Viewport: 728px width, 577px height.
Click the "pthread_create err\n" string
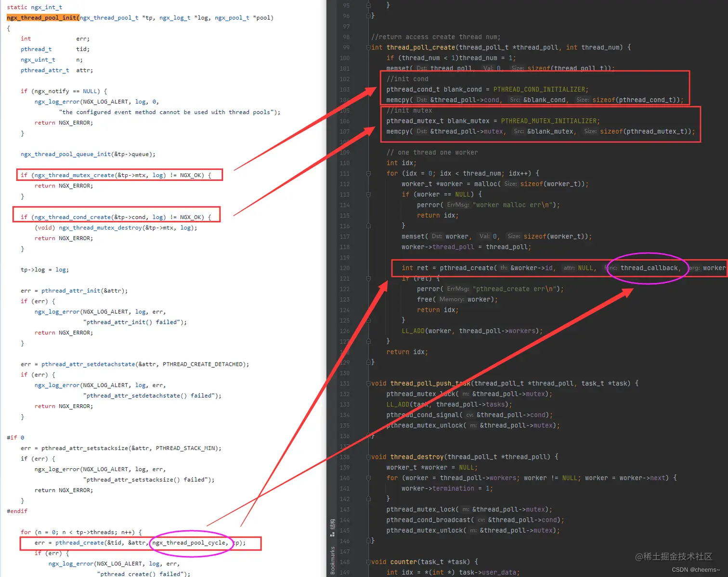point(514,289)
